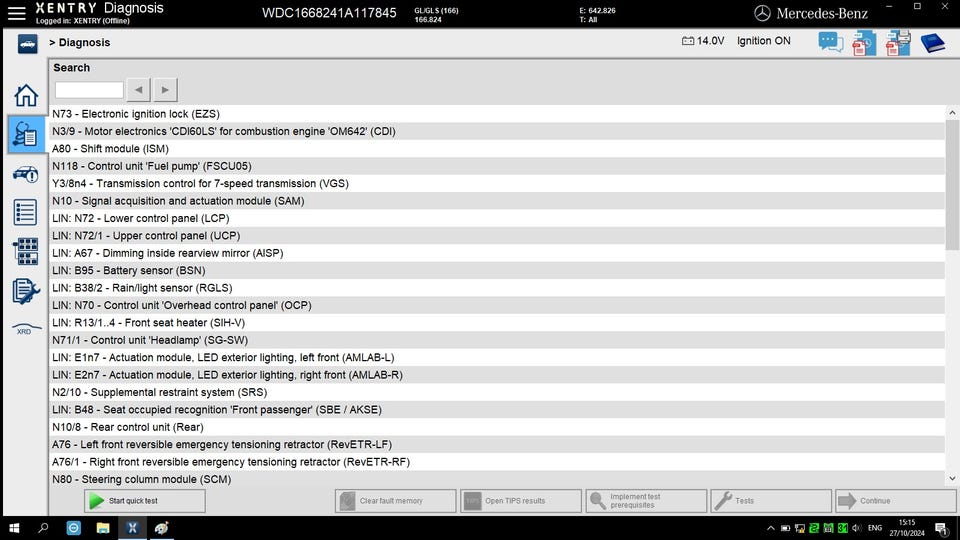Select N10/8 - Rear control unit (Rear)
960x540 pixels.
tap(497, 427)
